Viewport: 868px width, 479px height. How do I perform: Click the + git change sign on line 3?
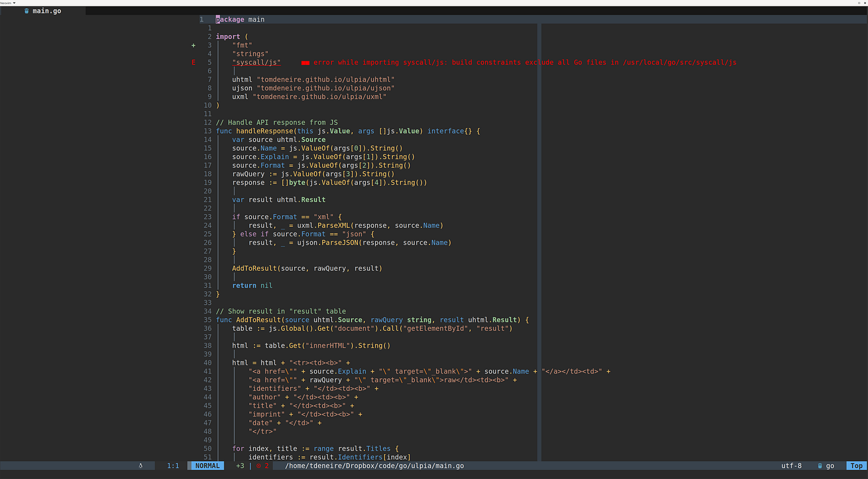(x=194, y=45)
